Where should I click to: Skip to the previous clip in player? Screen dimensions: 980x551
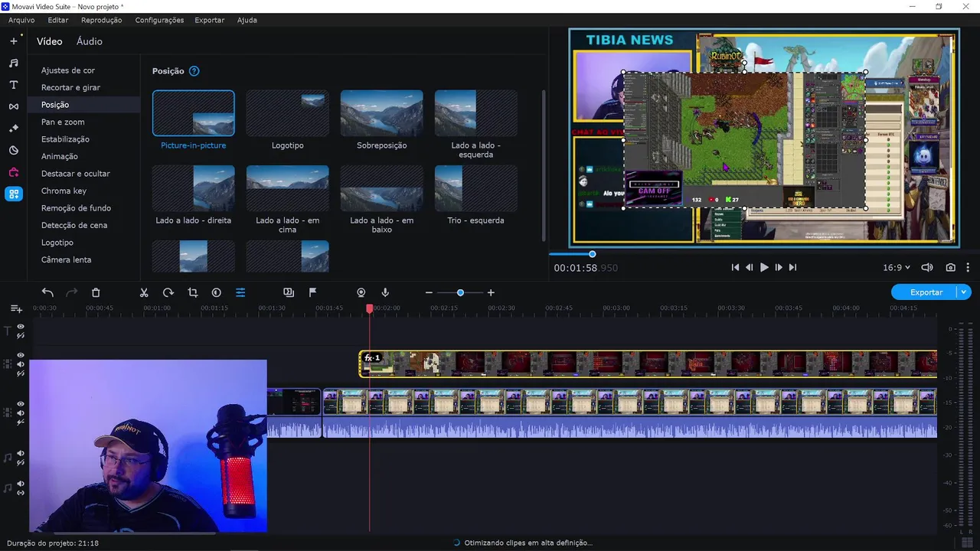point(735,268)
